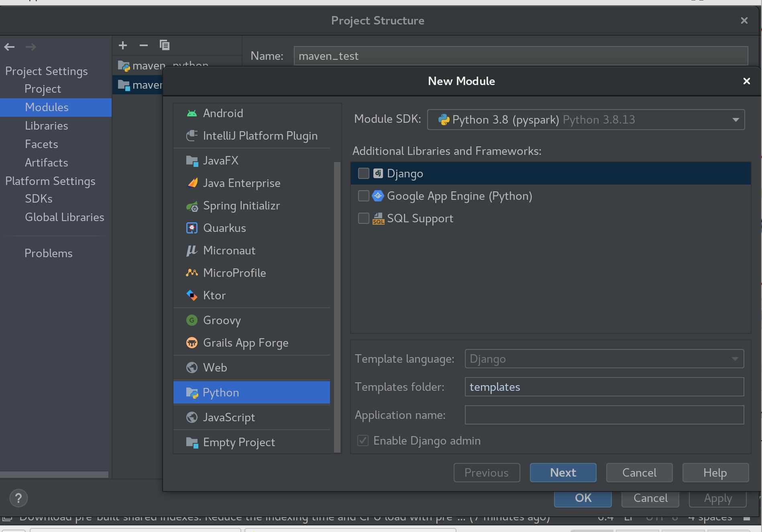Enable the Django framework checkbox
Viewport: 762px width, 532px height.
pos(363,173)
